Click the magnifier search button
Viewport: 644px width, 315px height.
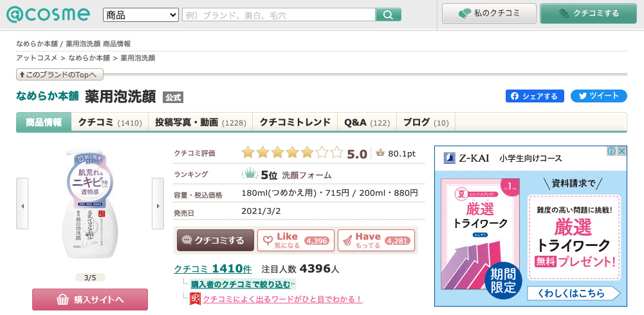(x=388, y=15)
